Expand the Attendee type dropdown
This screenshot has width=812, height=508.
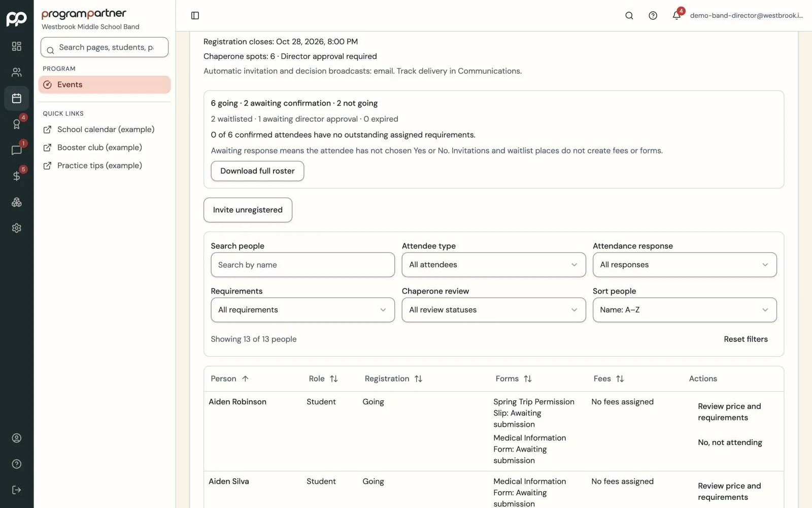(494, 265)
